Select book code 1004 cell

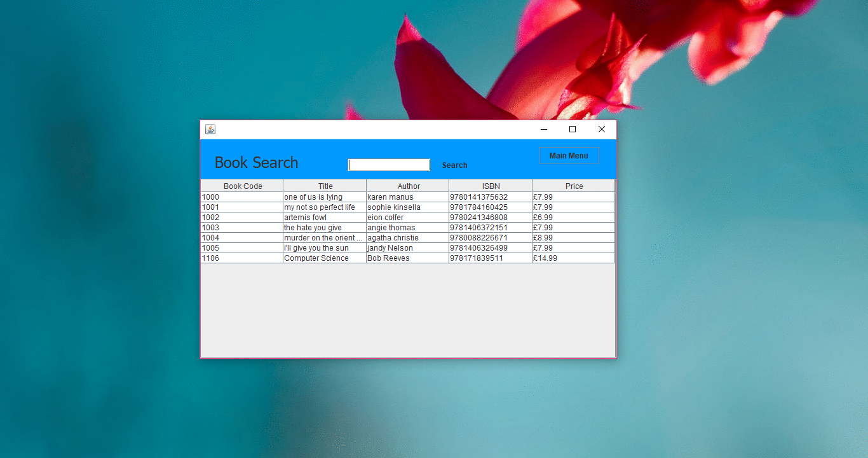point(242,238)
